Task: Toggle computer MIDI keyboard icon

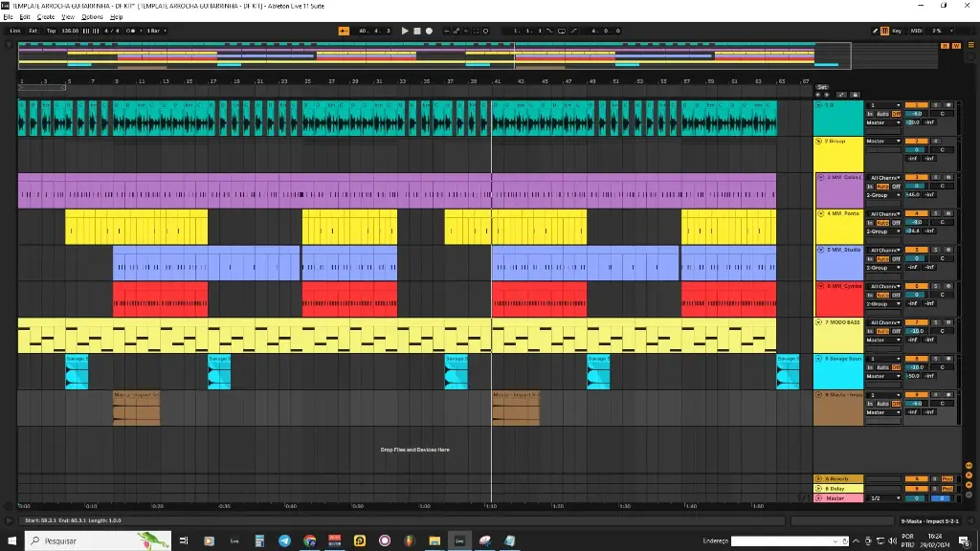Action: click(885, 31)
